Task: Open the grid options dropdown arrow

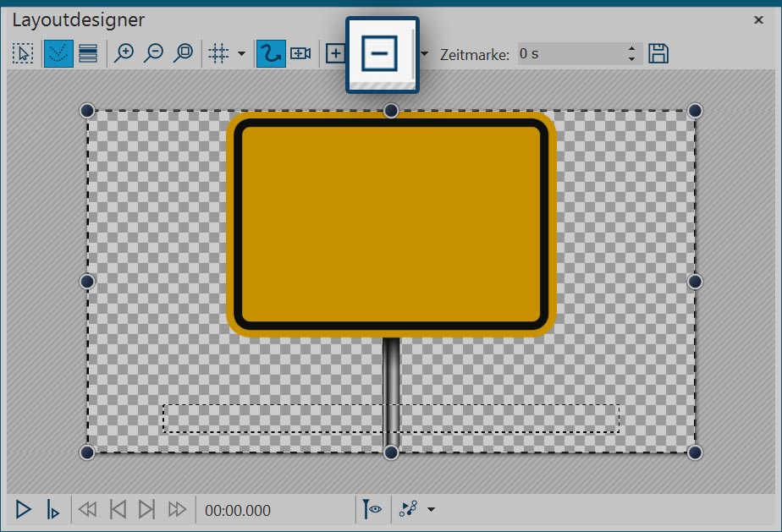Action: [241, 54]
